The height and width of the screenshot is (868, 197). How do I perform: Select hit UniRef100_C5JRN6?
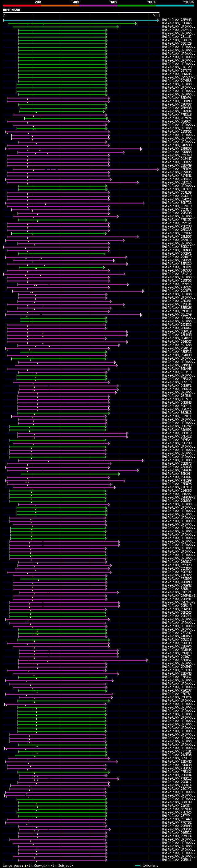177,650
